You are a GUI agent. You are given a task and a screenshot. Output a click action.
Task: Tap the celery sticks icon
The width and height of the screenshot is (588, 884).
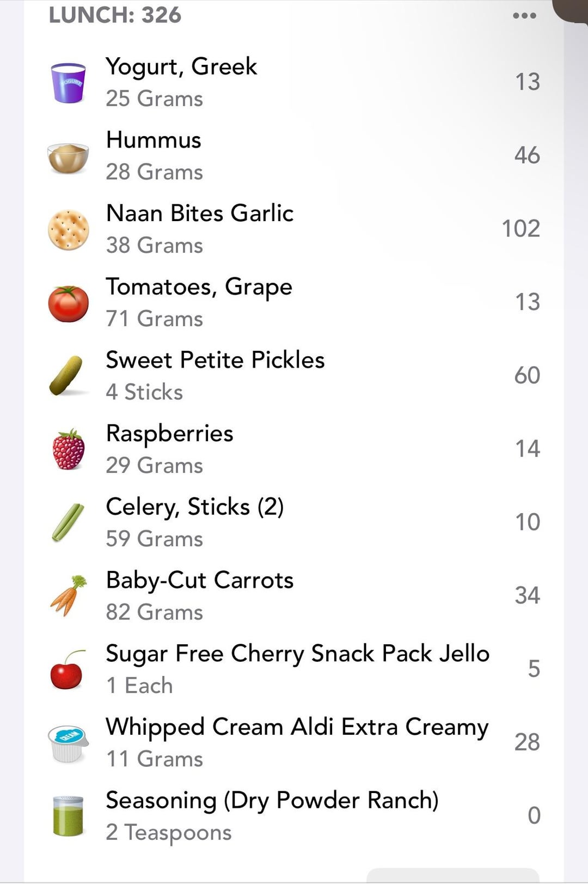68,522
